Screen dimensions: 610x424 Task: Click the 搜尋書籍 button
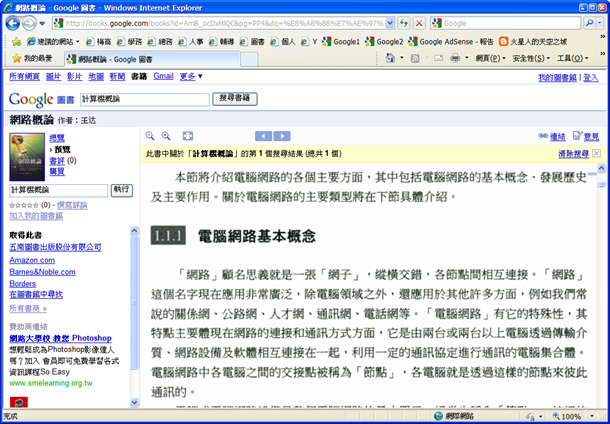[235, 99]
